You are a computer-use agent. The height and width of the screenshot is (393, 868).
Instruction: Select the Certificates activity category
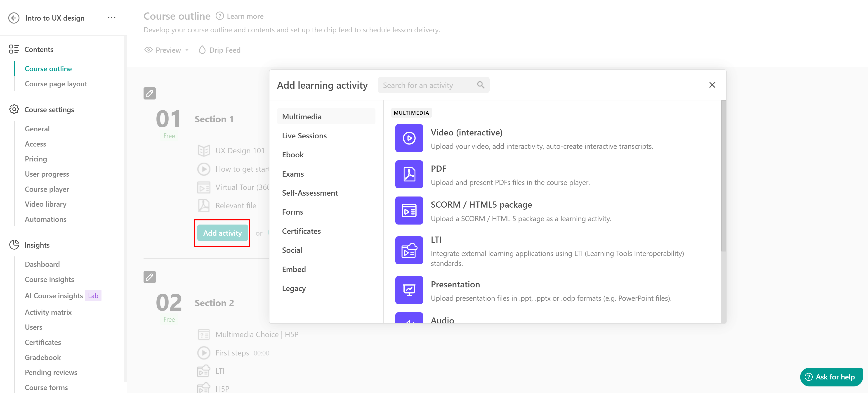[x=301, y=231]
